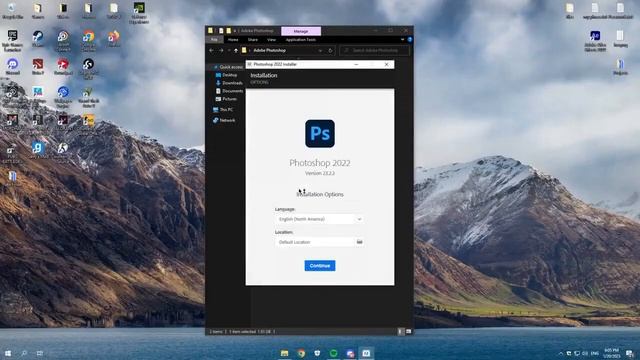The width and height of the screenshot is (640, 360).
Task: Select Documents in navigation pane
Action: point(229,91)
